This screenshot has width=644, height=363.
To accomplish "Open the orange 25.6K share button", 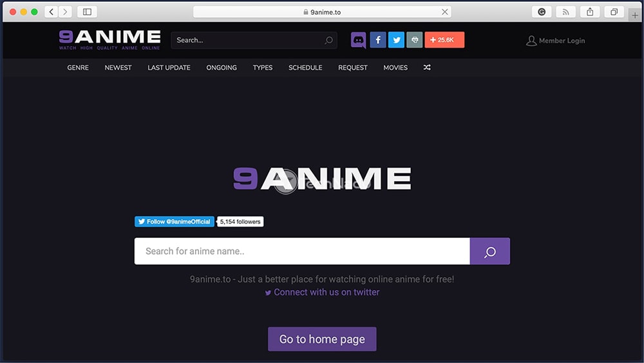I will point(444,40).
